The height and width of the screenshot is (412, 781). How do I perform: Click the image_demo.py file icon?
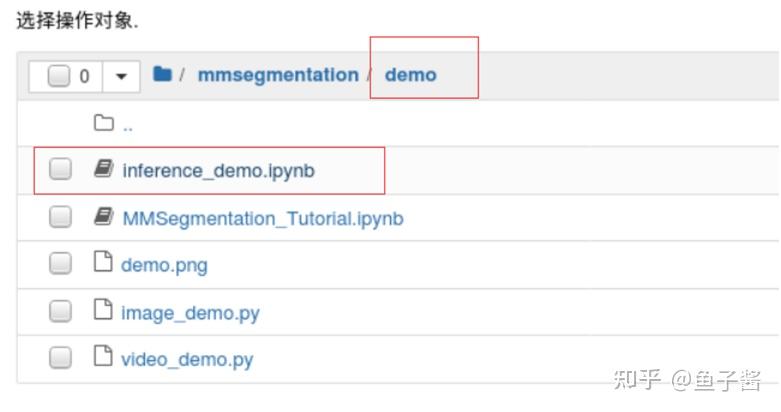pos(103,311)
